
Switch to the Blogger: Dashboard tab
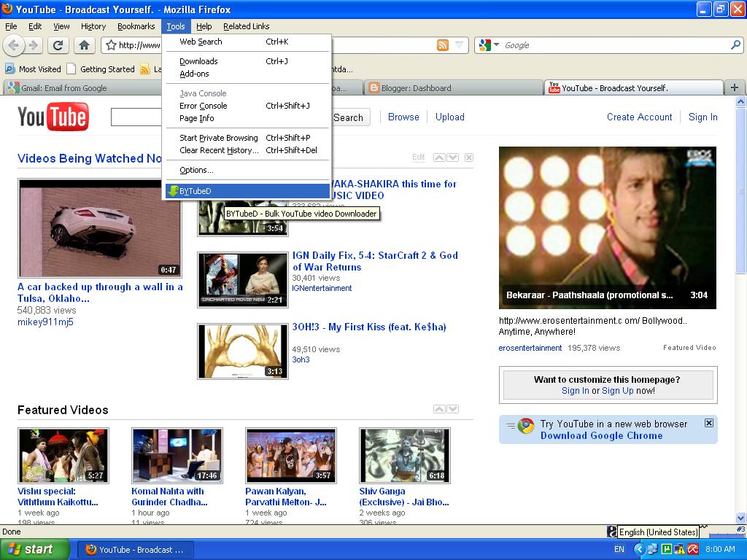pyautogui.click(x=452, y=88)
